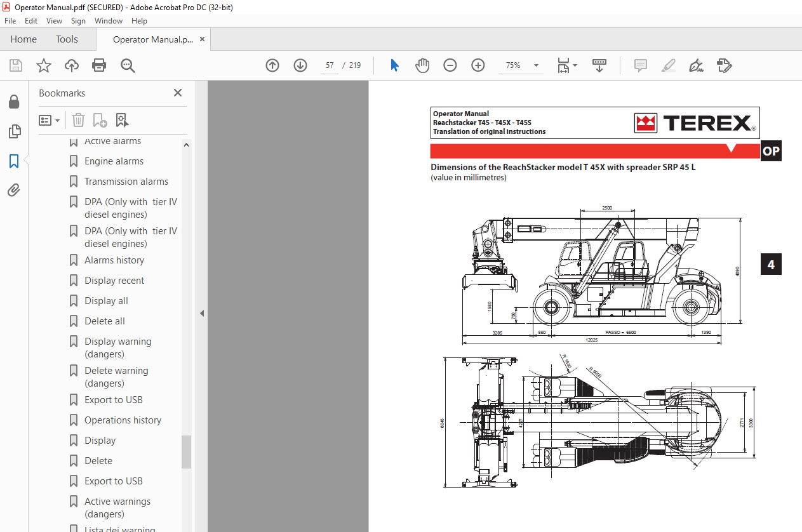Click the bookmarks panel scrollbar thumb
Screen dimensions: 802x532
[186, 451]
